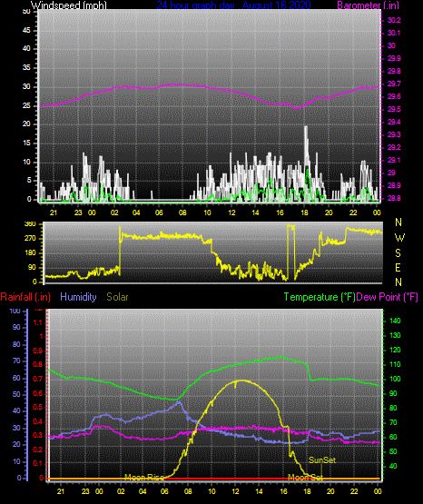Click 0.5 on the rainfall scale
The width and height of the screenshot is (423, 504).
38,408
